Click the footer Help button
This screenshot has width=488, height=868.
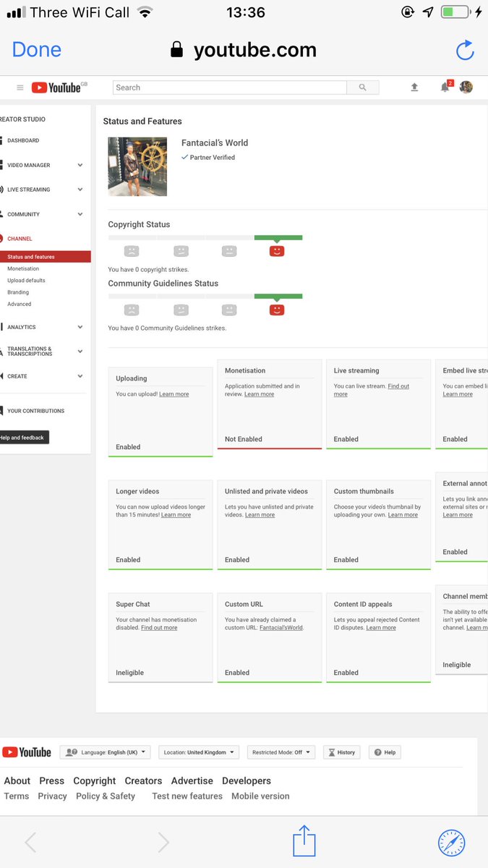tap(385, 752)
